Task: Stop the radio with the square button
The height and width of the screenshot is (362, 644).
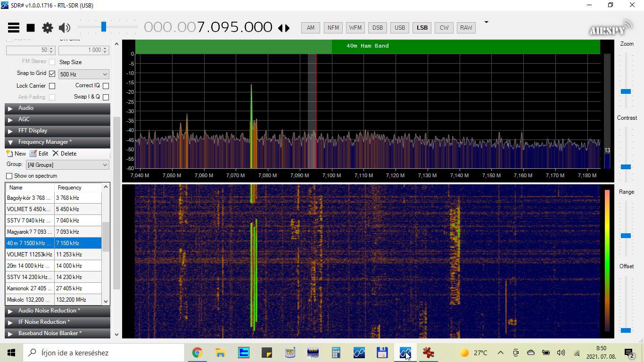Action: tap(31, 28)
